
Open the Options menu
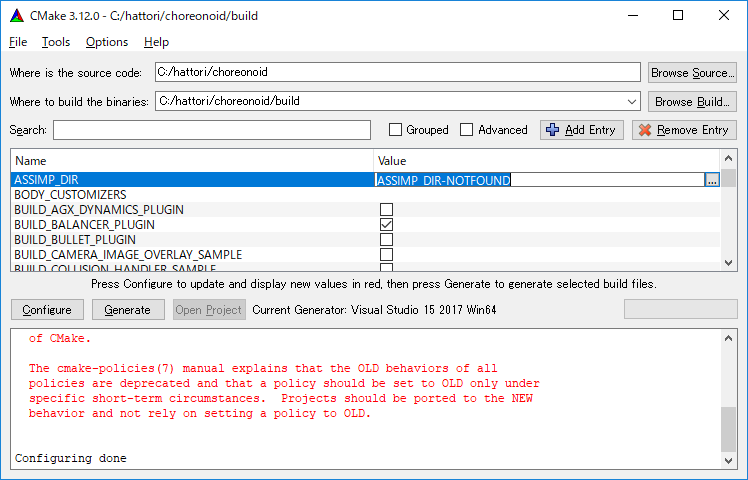click(107, 42)
